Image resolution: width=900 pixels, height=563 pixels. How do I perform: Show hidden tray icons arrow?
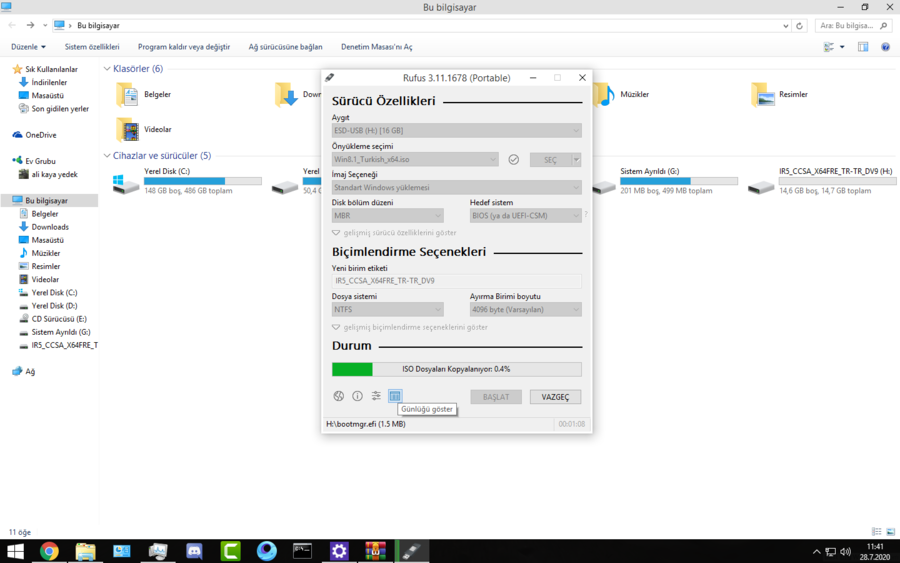click(816, 552)
